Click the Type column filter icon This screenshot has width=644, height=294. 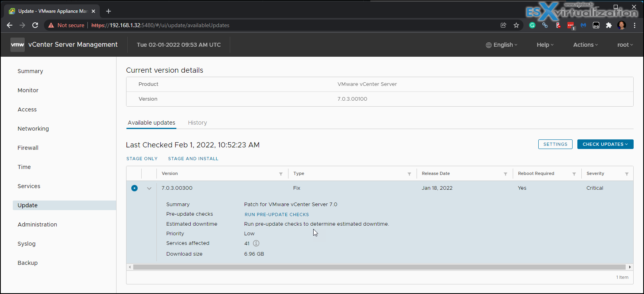point(409,174)
